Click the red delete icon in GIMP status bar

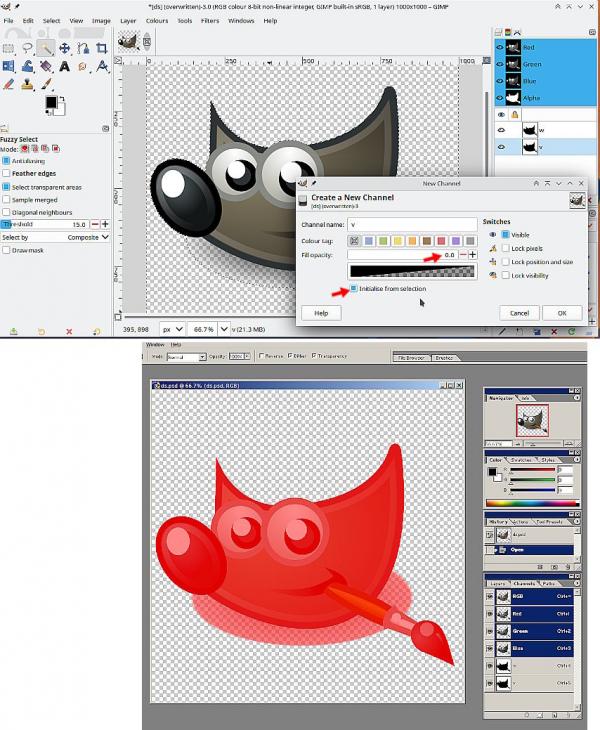(x=69, y=331)
